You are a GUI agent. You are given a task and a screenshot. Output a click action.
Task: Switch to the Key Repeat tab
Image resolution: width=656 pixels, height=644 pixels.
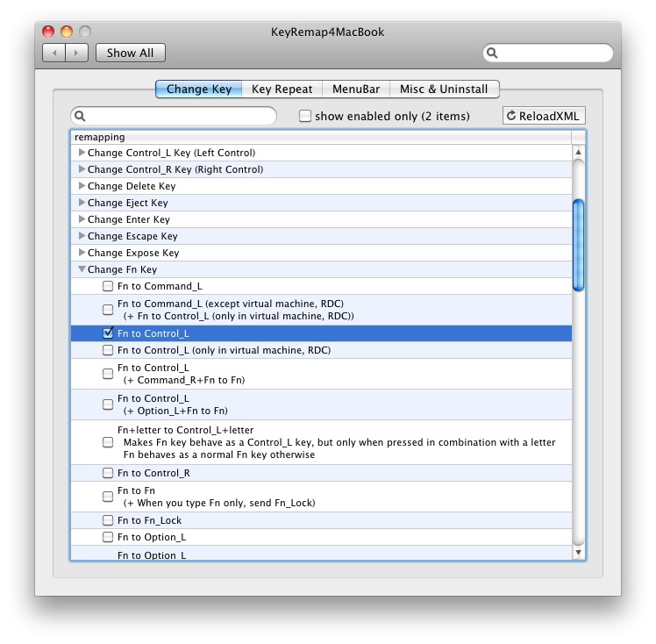(x=282, y=89)
